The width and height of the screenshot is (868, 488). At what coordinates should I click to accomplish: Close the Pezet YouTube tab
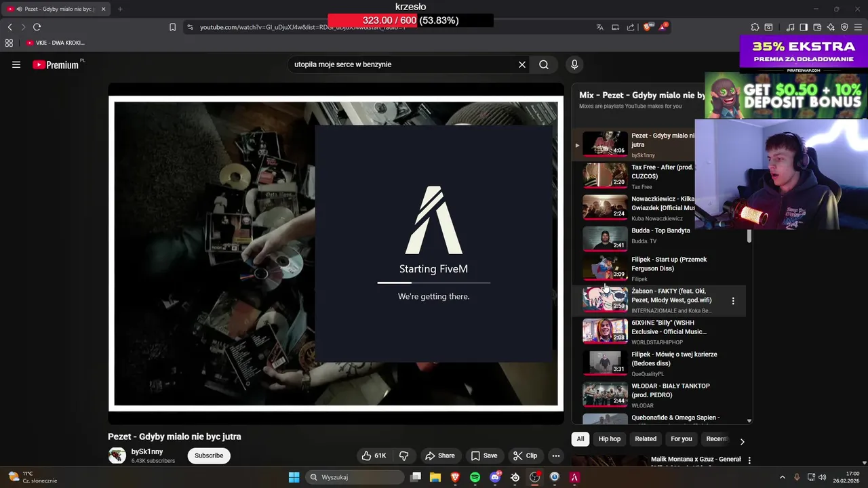(104, 9)
